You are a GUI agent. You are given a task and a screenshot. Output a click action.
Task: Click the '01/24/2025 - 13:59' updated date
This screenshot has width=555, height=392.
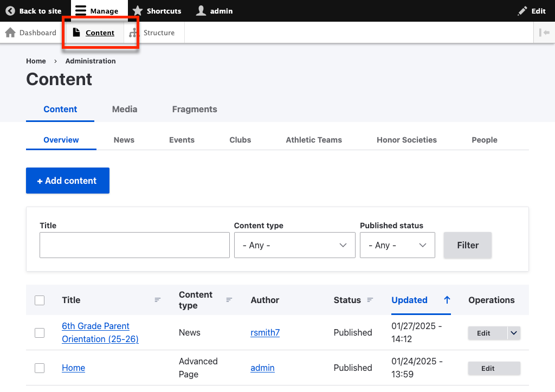click(417, 368)
